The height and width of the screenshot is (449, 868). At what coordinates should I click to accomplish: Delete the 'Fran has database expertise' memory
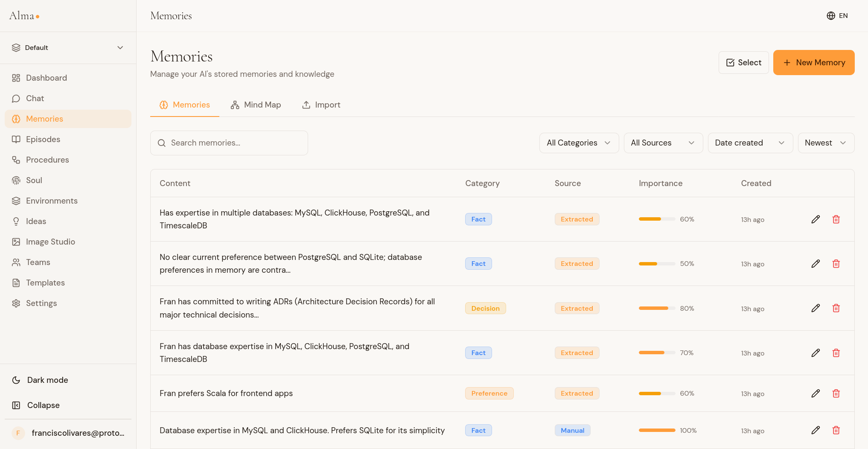[836, 353]
